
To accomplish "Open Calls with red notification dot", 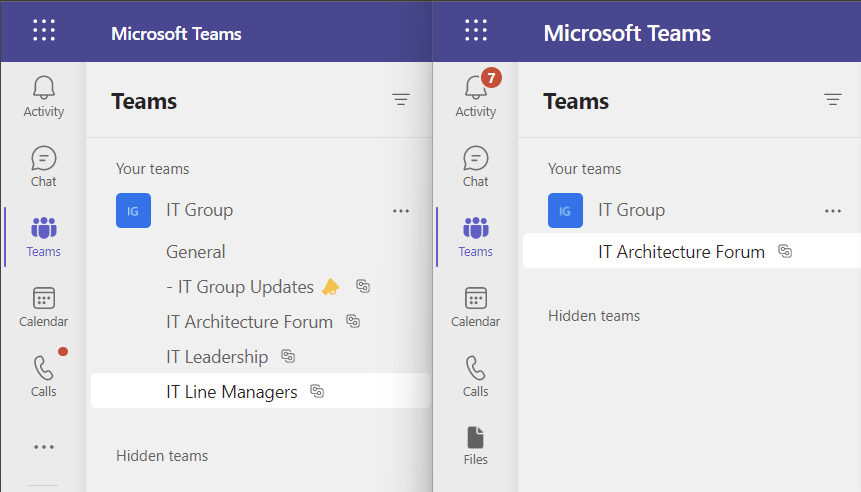I will 43,376.
